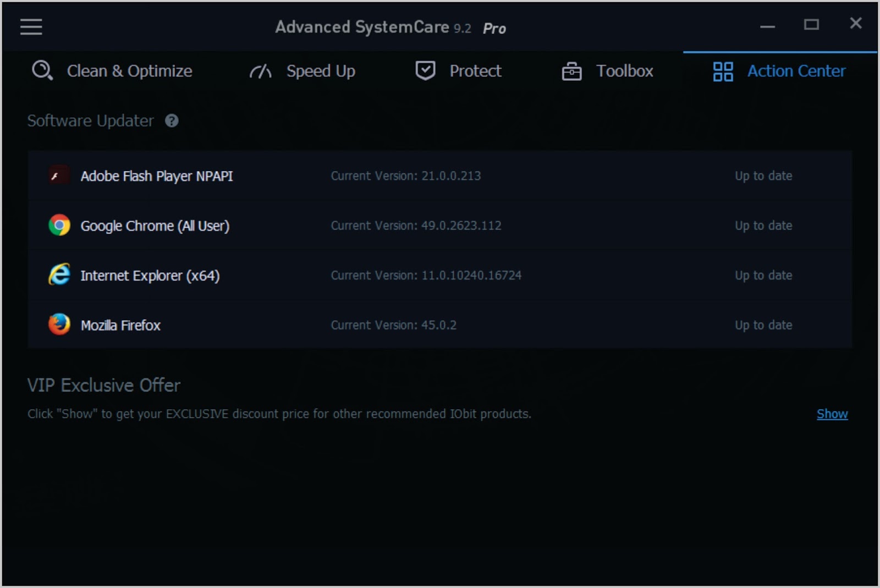Screen dimensions: 880x588
Task: Click the Internet Explorer icon
Action: [59, 275]
